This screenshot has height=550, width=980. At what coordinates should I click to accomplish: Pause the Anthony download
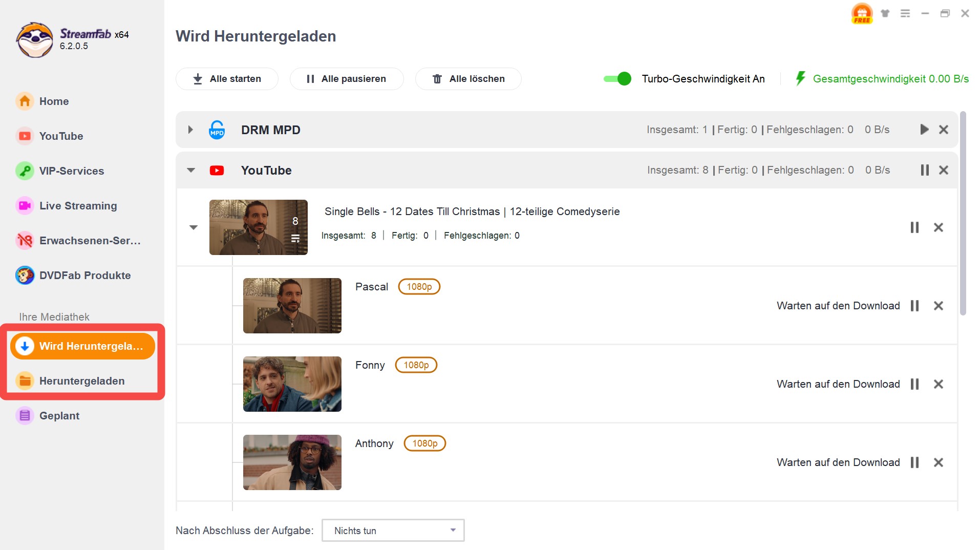[x=914, y=462]
